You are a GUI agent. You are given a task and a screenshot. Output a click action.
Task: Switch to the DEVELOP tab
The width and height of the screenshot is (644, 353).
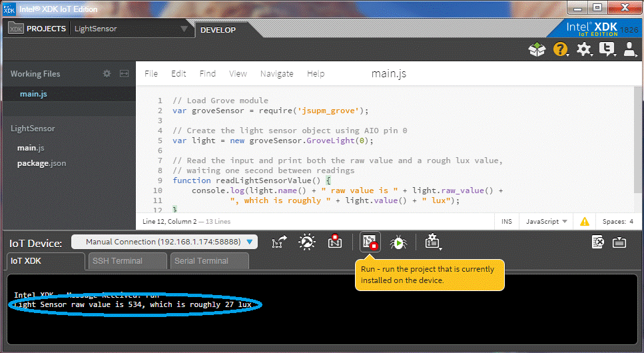click(218, 30)
